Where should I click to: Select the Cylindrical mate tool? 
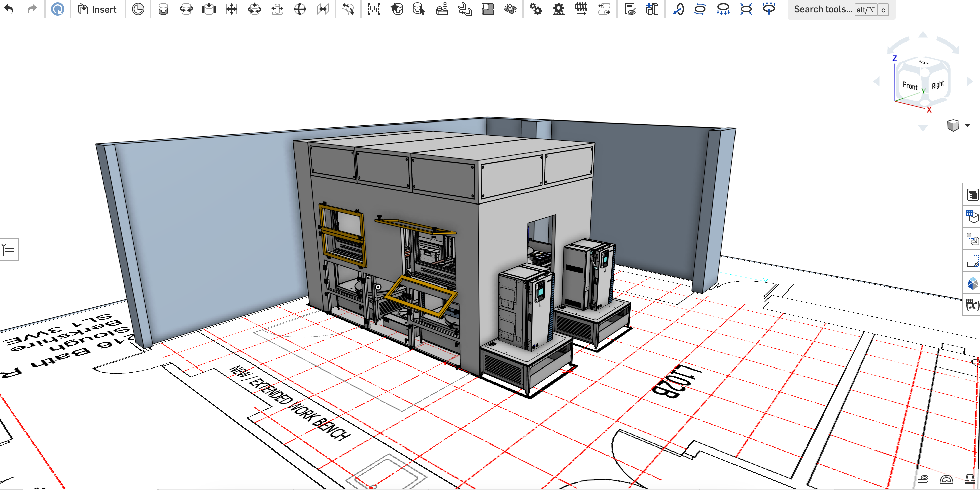tap(255, 9)
